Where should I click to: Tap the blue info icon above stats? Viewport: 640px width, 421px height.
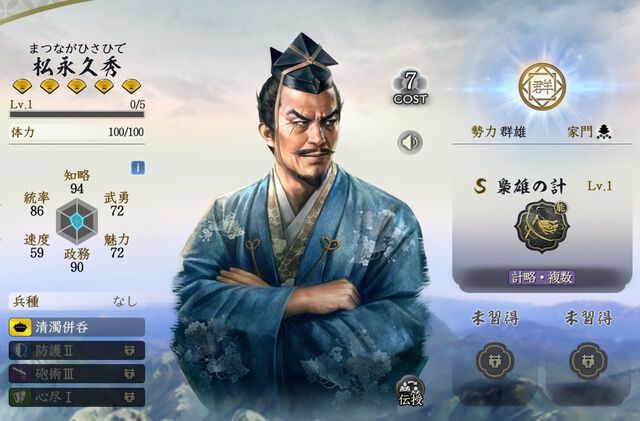[x=138, y=168]
